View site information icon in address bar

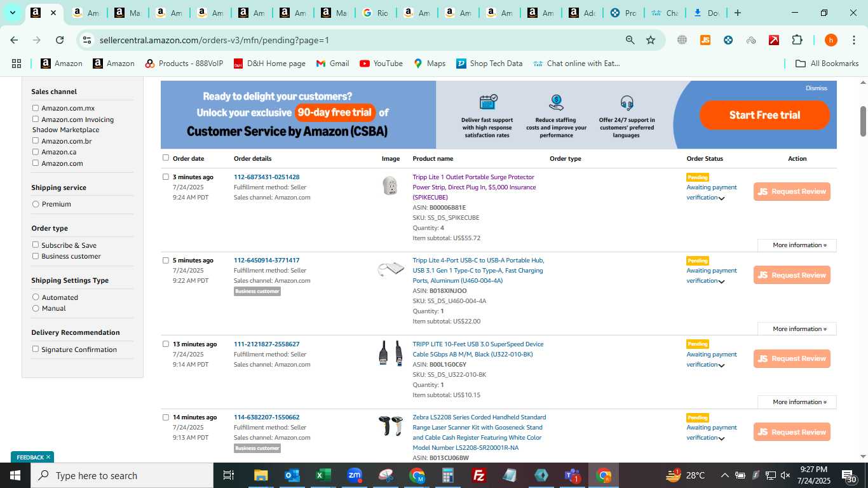(x=87, y=40)
